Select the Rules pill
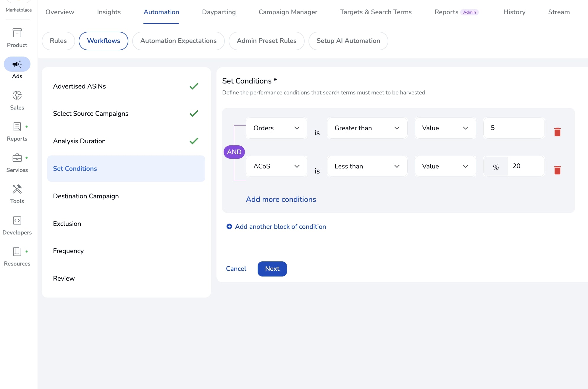The height and width of the screenshot is (389, 588). point(58,41)
